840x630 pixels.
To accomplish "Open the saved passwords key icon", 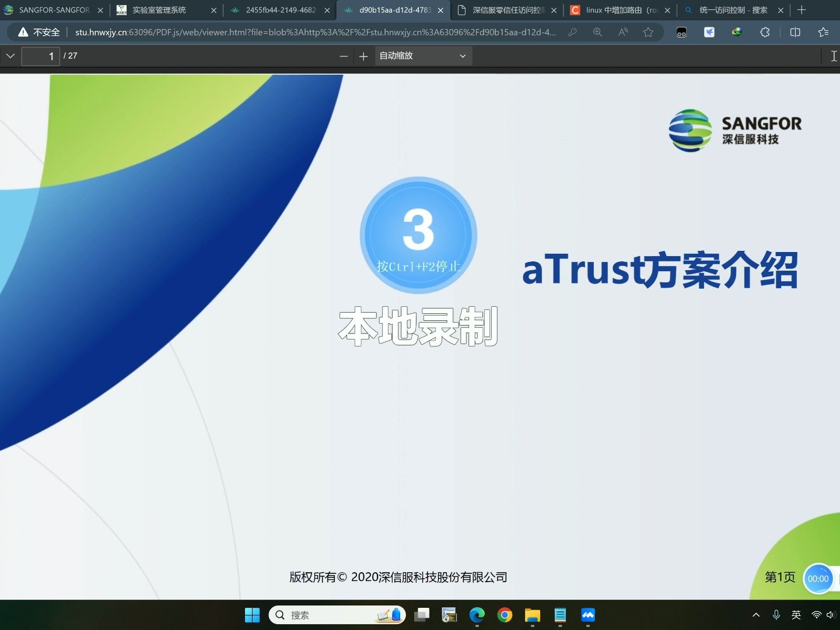I will [572, 32].
